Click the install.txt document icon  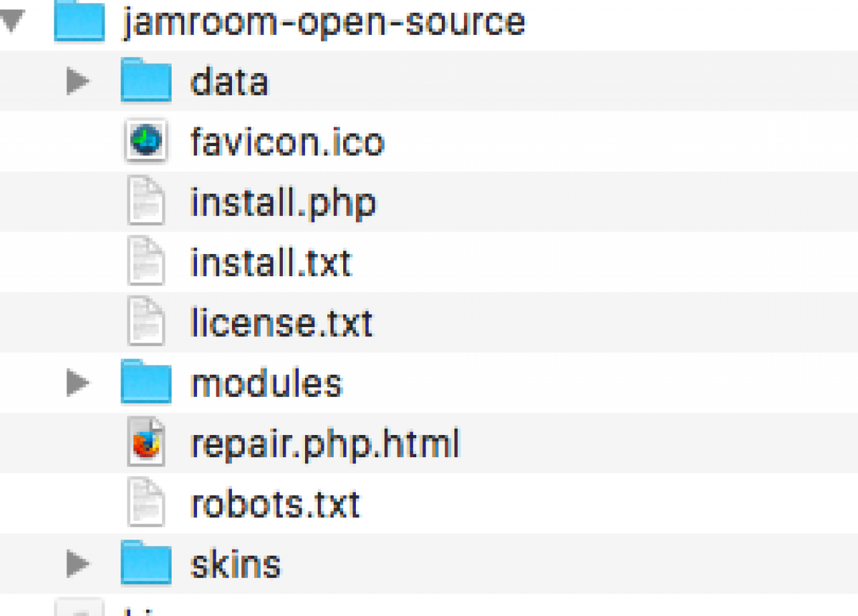tap(146, 262)
